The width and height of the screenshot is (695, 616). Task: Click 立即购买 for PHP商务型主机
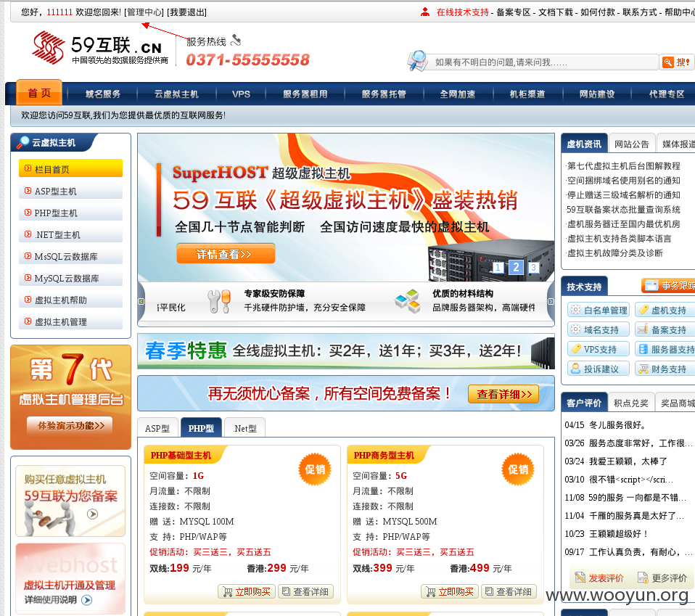450,591
